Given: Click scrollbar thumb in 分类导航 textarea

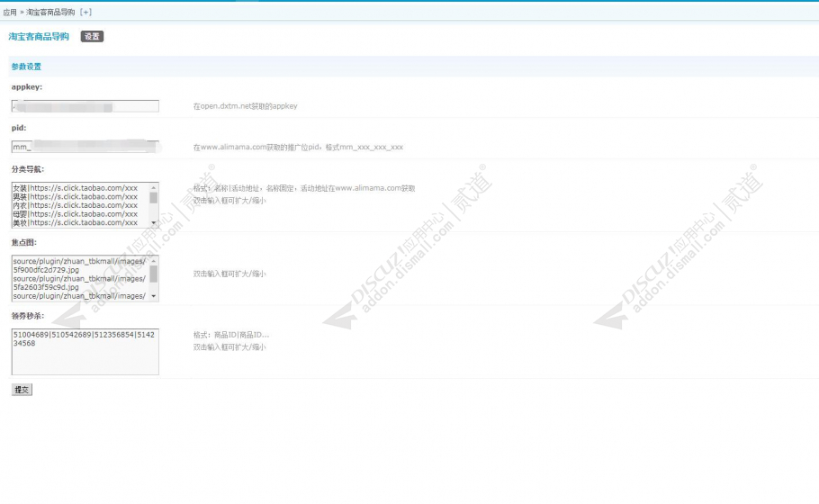Looking at the screenshot, I should click(x=154, y=197).
